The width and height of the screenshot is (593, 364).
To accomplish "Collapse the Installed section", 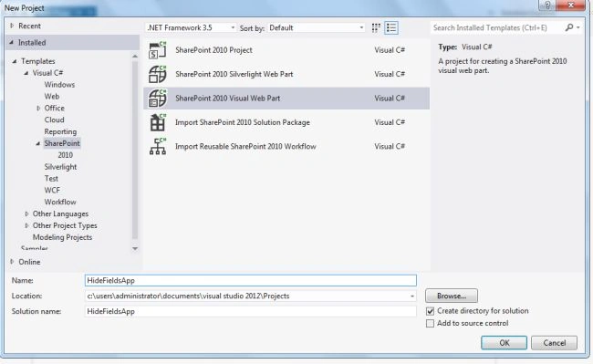I will coord(11,42).
